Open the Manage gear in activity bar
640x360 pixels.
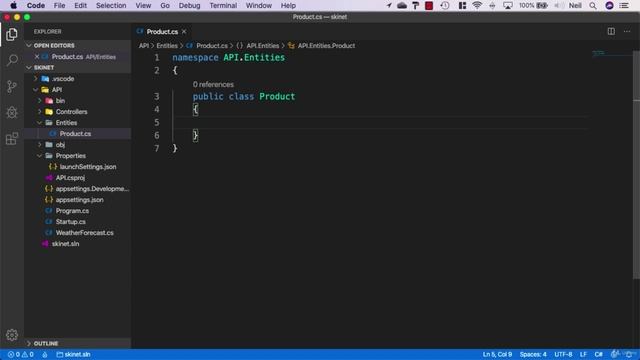(12, 335)
